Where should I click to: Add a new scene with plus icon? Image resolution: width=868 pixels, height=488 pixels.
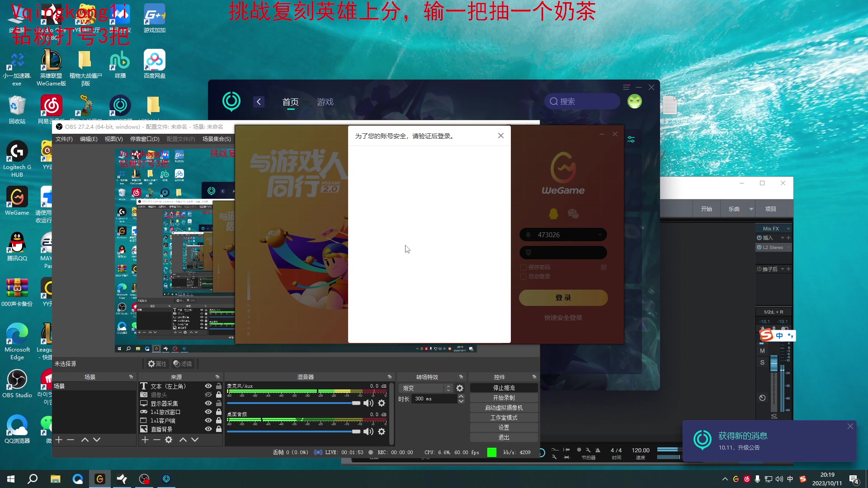point(59,440)
